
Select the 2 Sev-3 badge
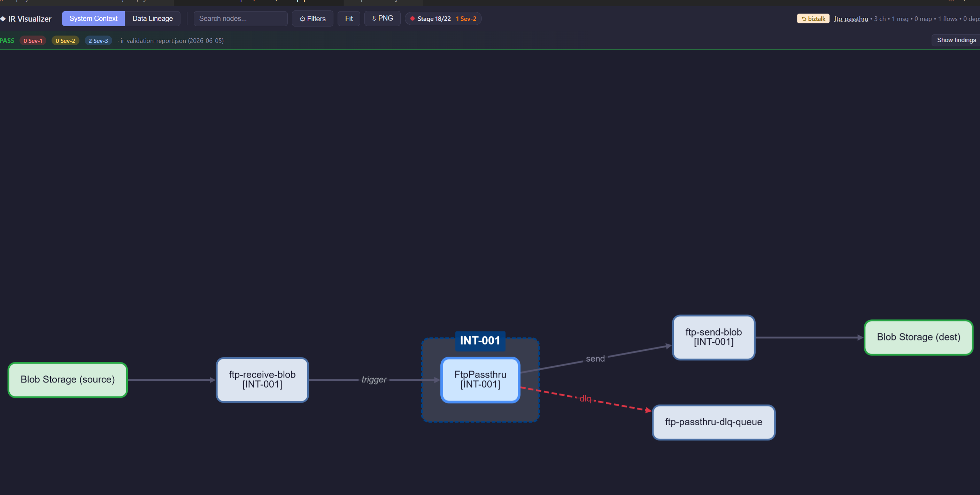[98, 40]
